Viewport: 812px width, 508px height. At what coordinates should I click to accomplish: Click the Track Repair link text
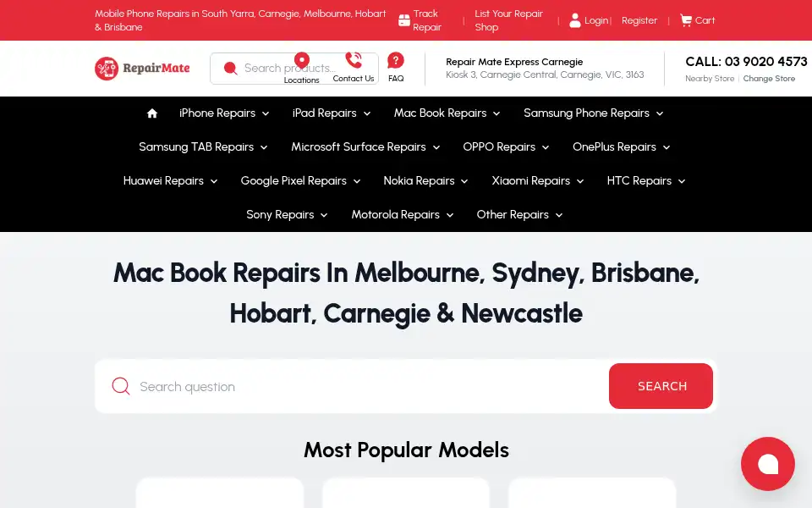427,20
